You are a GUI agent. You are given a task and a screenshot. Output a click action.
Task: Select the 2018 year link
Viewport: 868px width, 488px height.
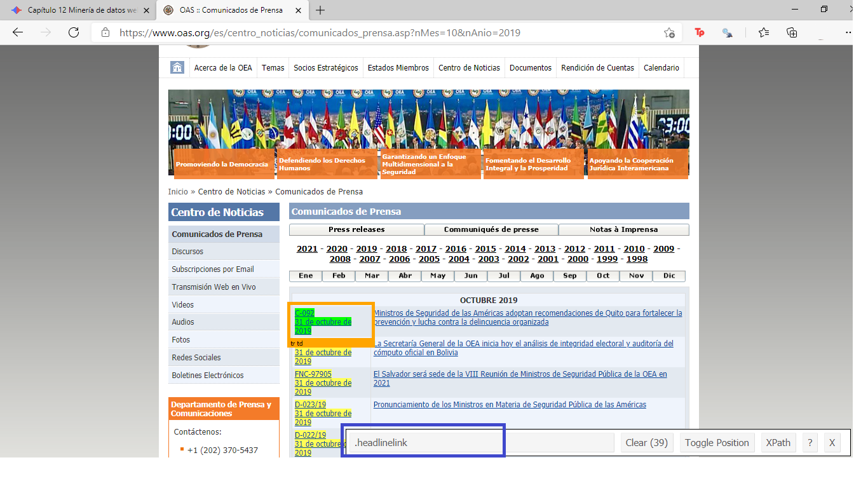tap(396, 249)
